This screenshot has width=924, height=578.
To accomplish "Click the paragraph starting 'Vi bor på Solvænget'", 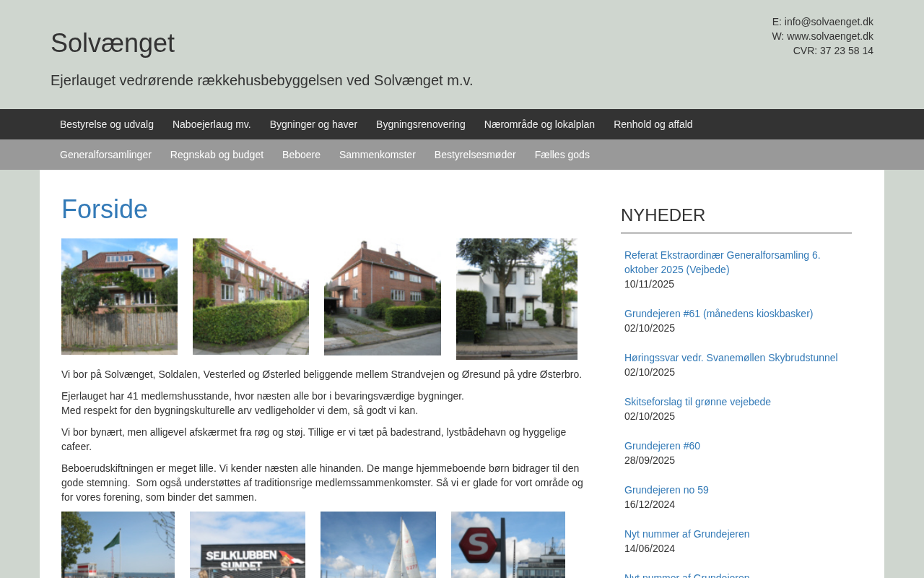I will tap(321, 374).
